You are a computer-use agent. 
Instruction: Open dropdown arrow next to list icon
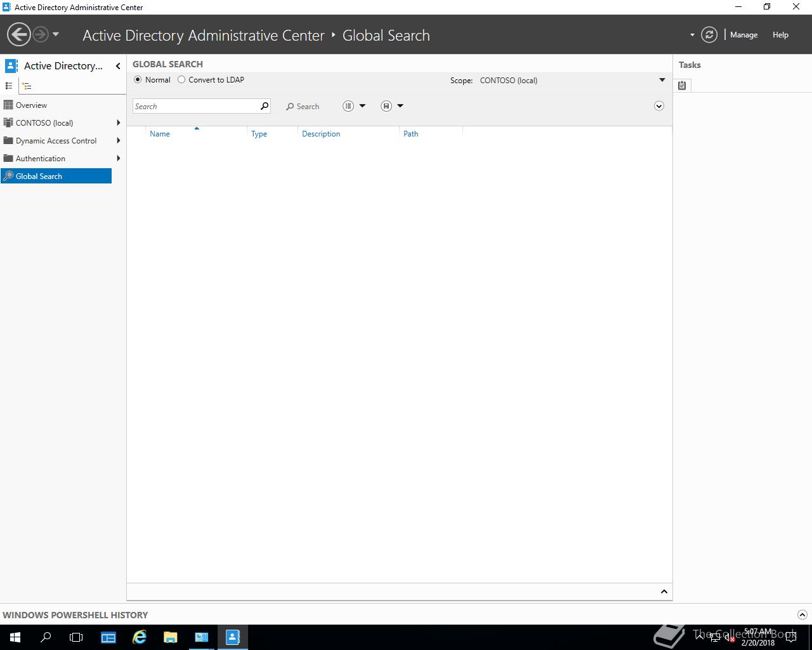tap(362, 106)
